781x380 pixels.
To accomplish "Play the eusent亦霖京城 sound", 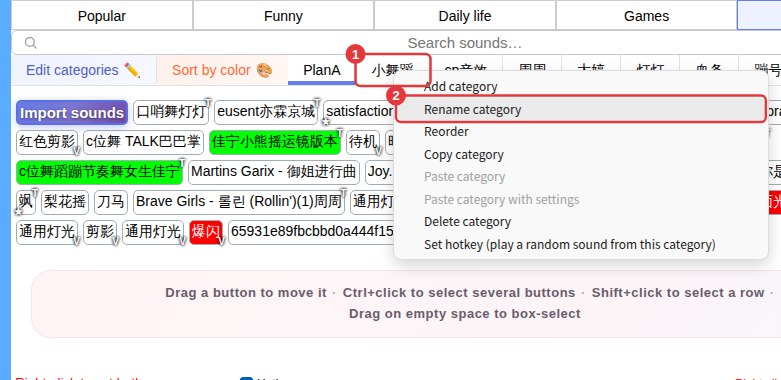I will pyautogui.click(x=266, y=113).
